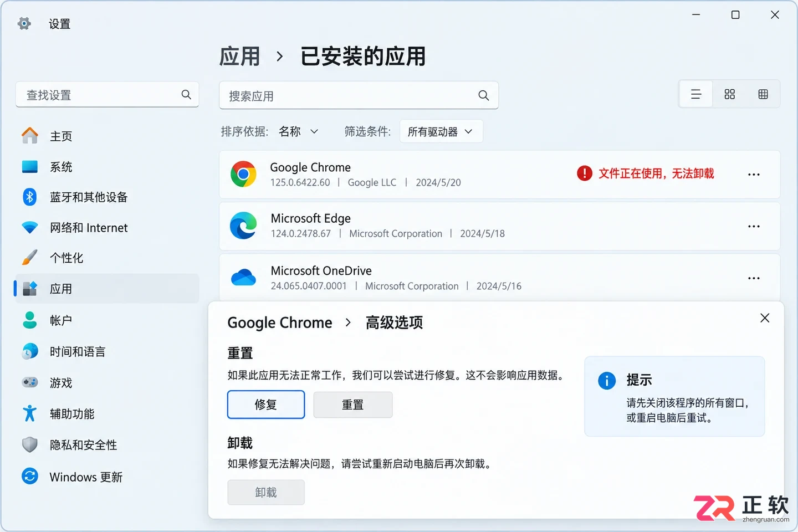Screen dimensions: 798x532
Task: Open the 系统 settings page
Action: click(x=107, y=167)
